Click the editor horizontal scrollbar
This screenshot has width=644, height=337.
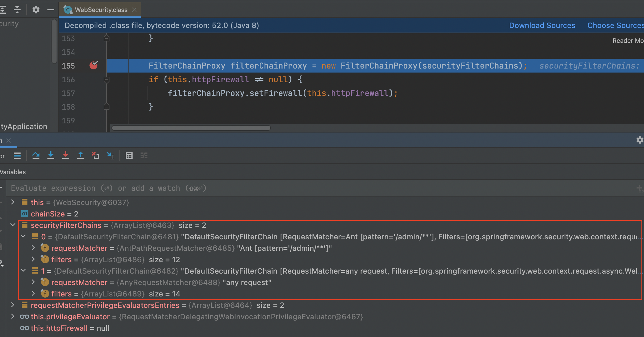pos(191,128)
